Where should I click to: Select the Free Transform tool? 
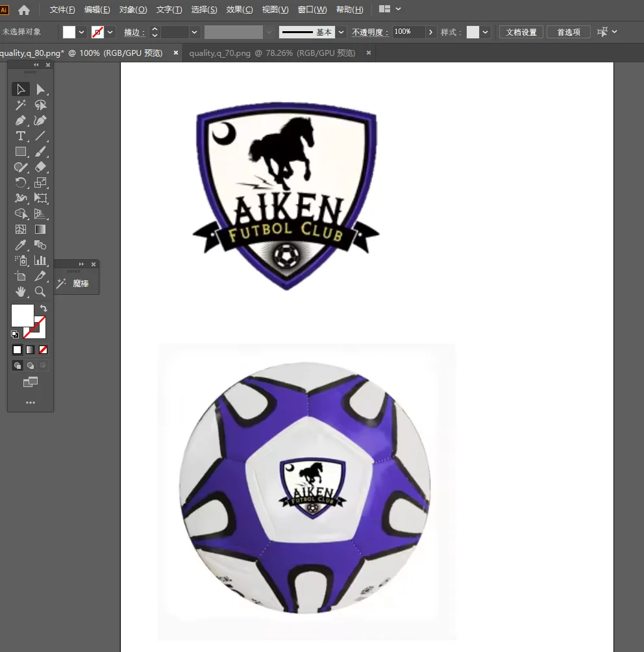point(40,198)
